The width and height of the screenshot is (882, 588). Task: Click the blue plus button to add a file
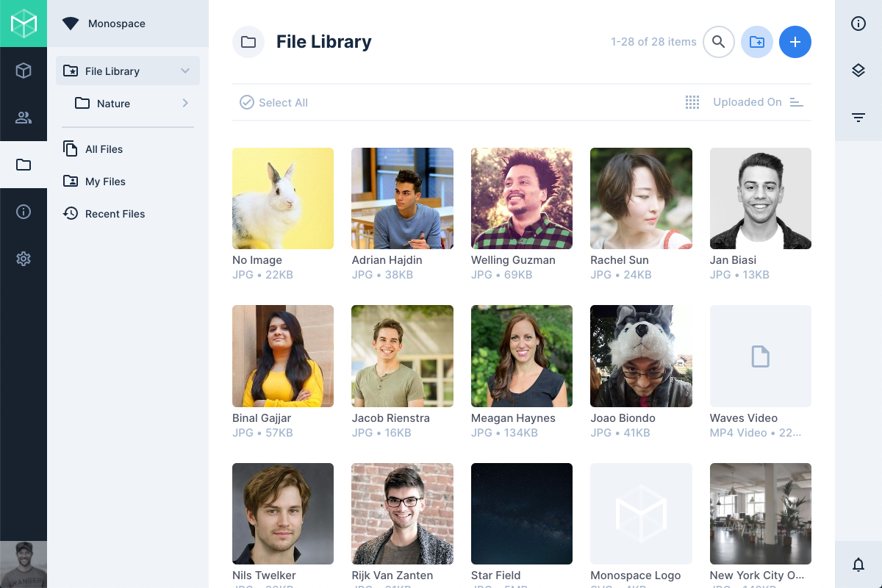pyautogui.click(x=795, y=42)
